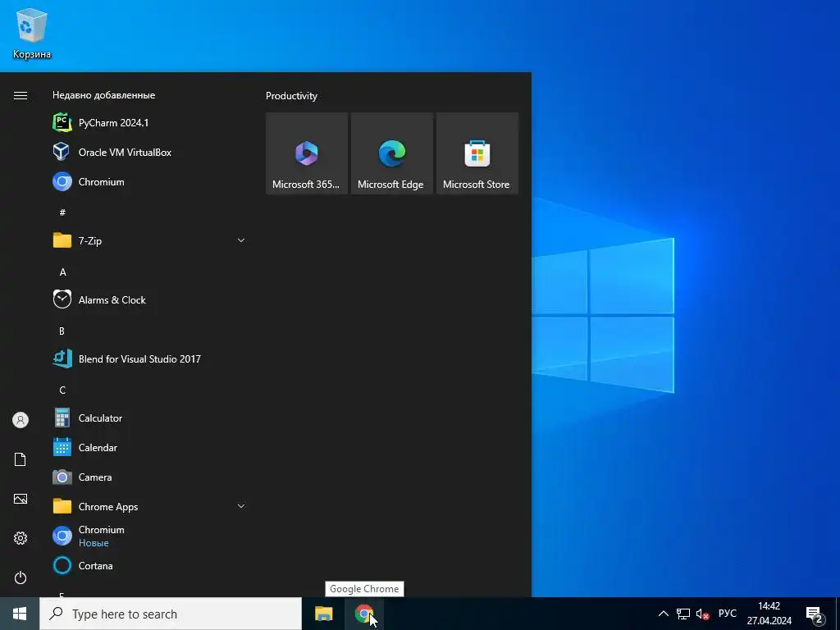Image resolution: width=840 pixels, height=630 pixels.
Task: Open Settings gear in Start menu
Action: [21, 538]
